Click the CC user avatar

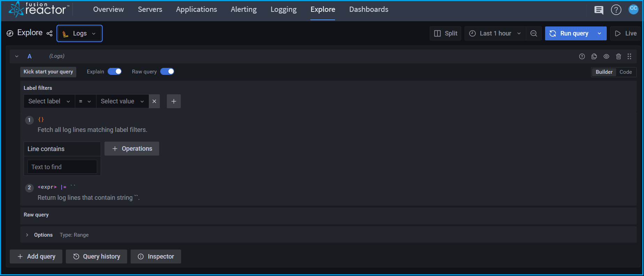(633, 9)
